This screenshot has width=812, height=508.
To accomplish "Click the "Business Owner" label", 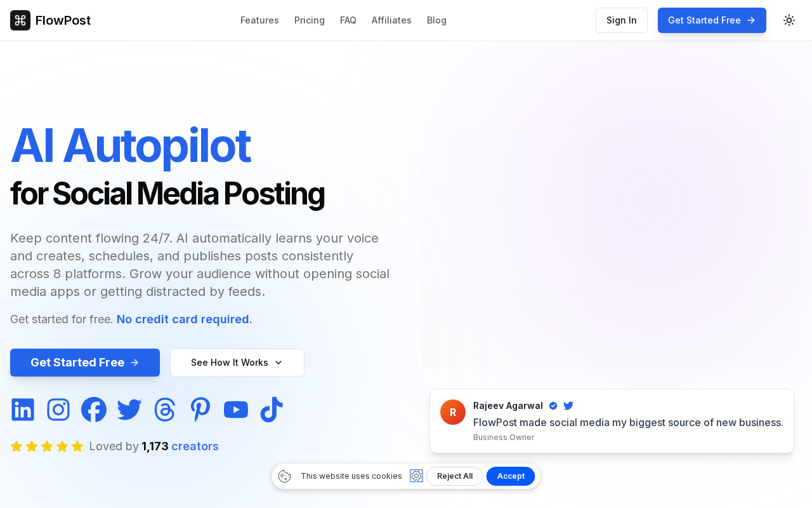I will 504,438.
